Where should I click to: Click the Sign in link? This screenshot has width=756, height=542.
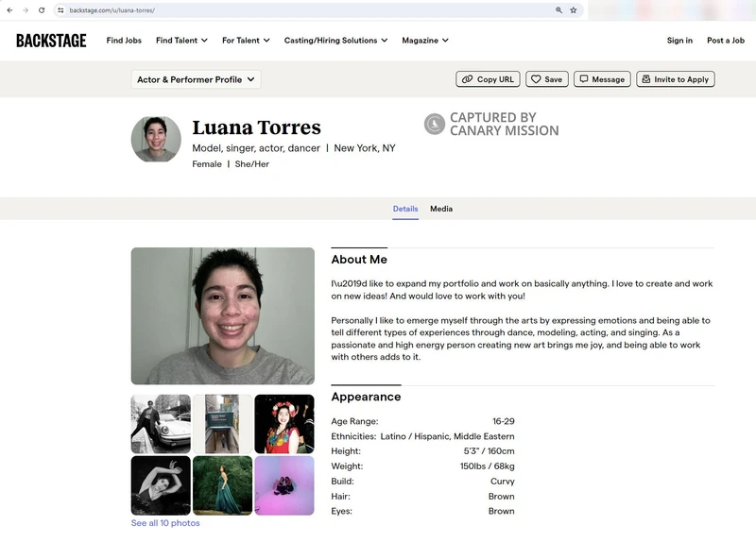(x=679, y=41)
